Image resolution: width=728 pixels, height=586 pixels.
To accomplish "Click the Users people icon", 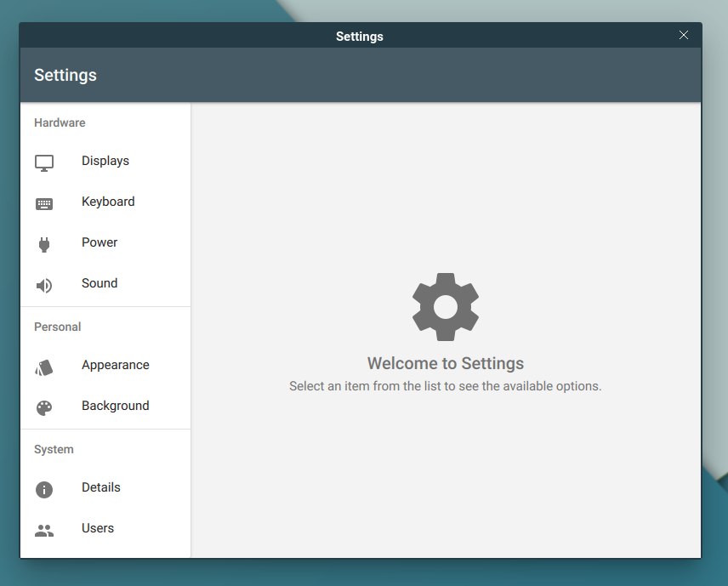I will click(44, 530).
